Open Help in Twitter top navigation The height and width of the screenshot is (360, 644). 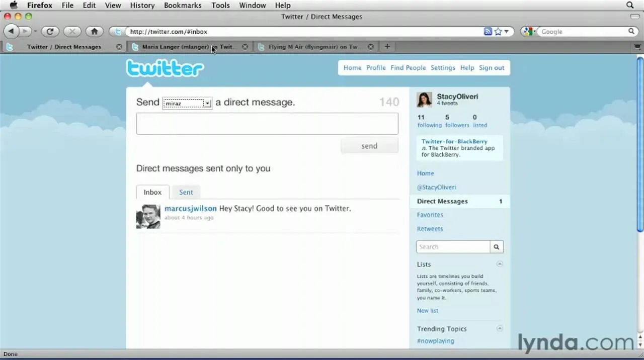pyautogui.click(x=467, y=68)
